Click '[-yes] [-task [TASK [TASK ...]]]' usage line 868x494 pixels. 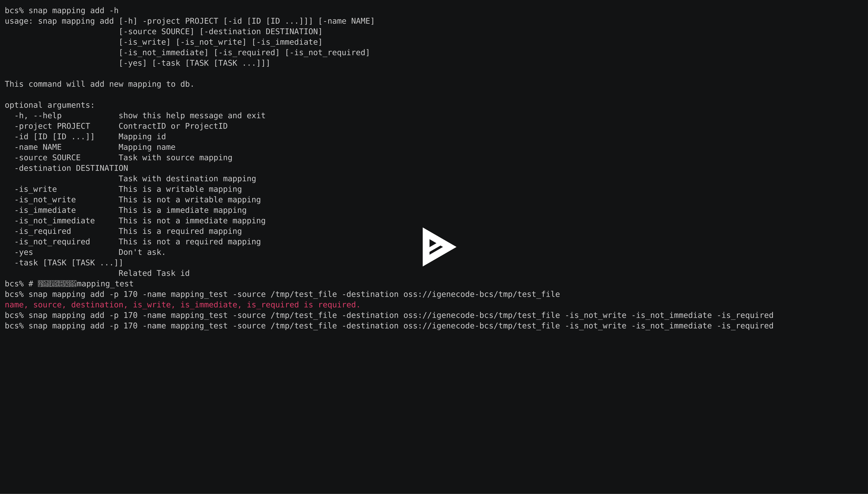(x=194, y=63)
